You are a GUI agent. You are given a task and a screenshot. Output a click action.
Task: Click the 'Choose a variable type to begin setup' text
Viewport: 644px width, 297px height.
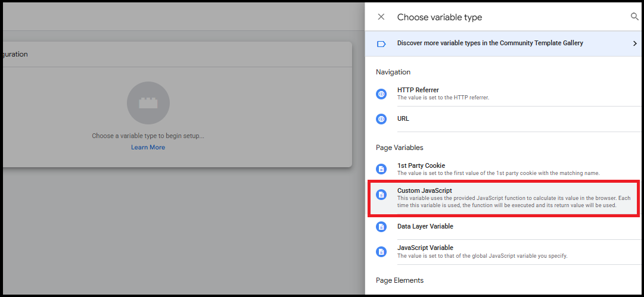(x=148, y=136)
